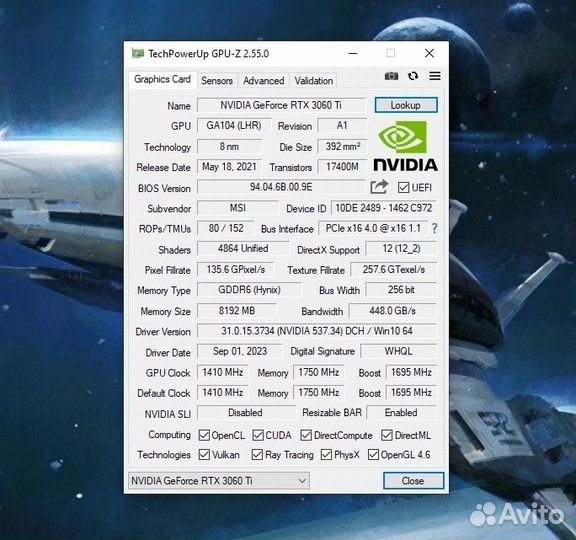Click the NVIDIA logo image
Screen dimensions: 576x540
(406, 146)
